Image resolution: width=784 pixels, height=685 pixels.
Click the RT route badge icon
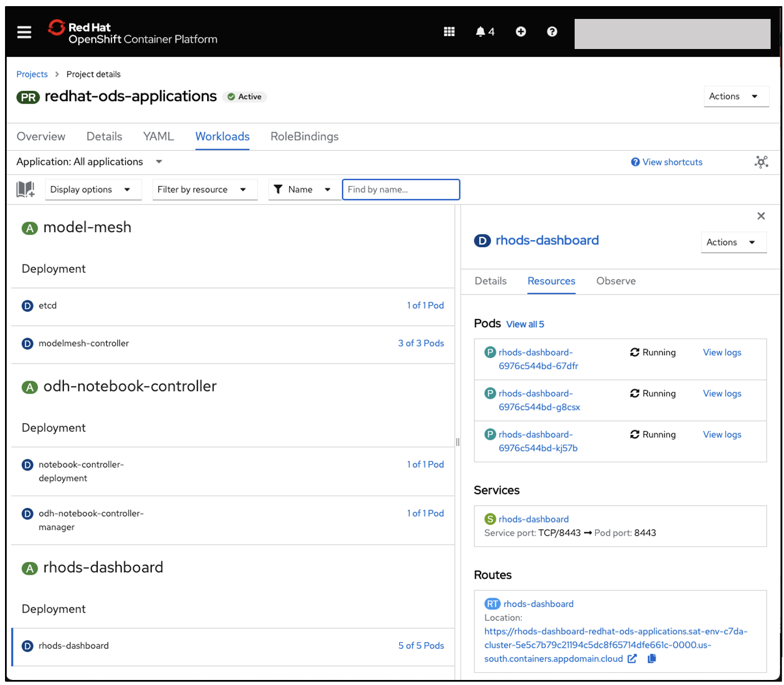point(492,604)
